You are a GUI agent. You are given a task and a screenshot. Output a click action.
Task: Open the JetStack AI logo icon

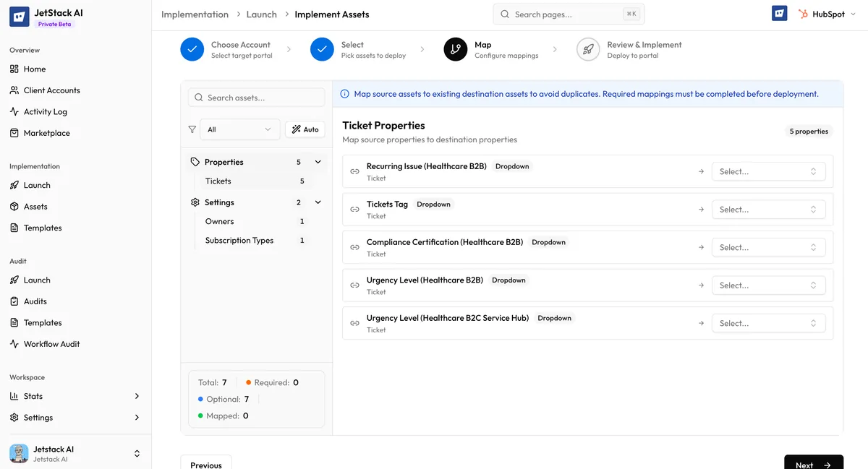click(x=20, y=16)
